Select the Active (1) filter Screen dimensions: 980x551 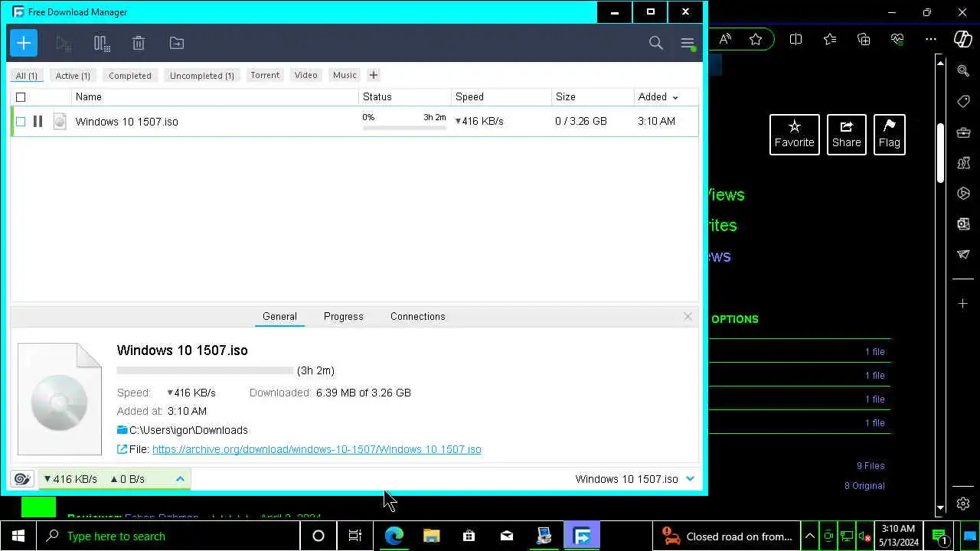[x=73, y=76]
